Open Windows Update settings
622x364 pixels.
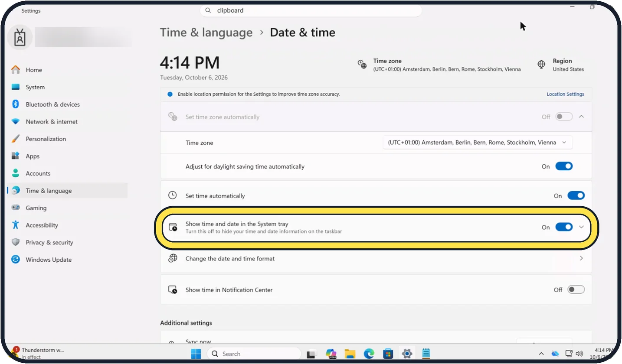(x=67, y=260)
